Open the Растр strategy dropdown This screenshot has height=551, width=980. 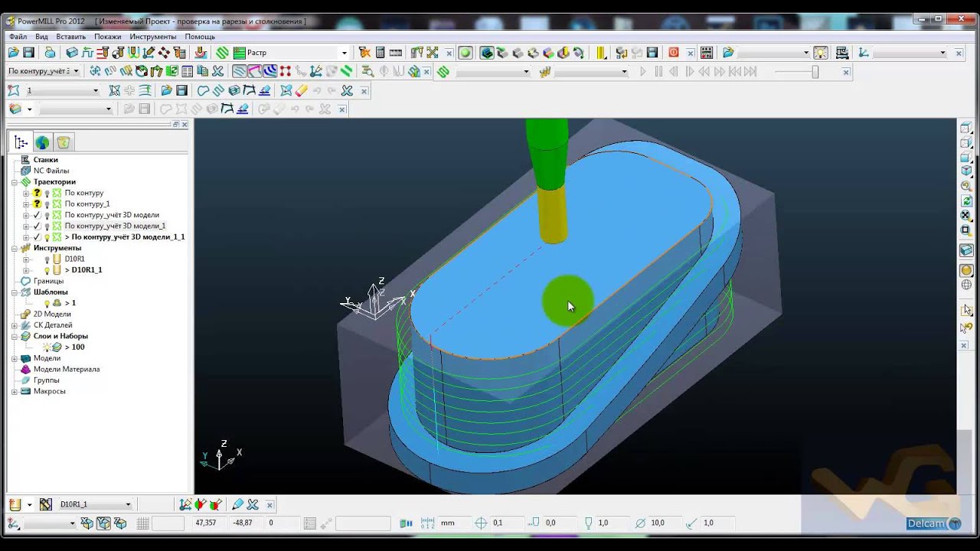pyautogui.click(x=344, y=53)
